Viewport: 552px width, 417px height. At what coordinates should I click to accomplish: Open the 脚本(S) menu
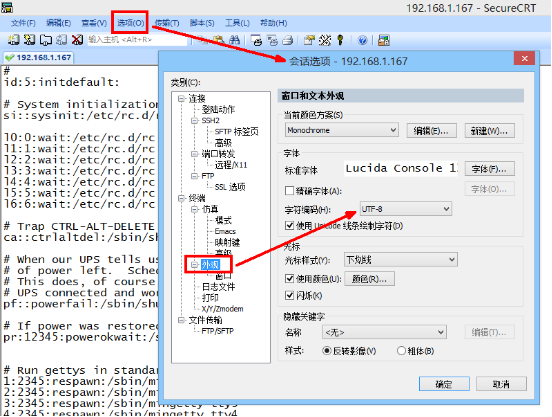(x=202, y=23)
